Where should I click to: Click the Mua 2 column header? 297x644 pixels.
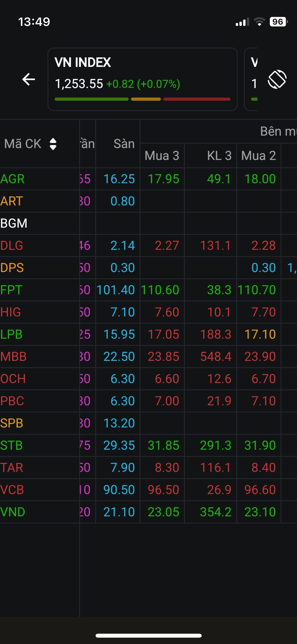pyautogui.click(x=259, y=155)
